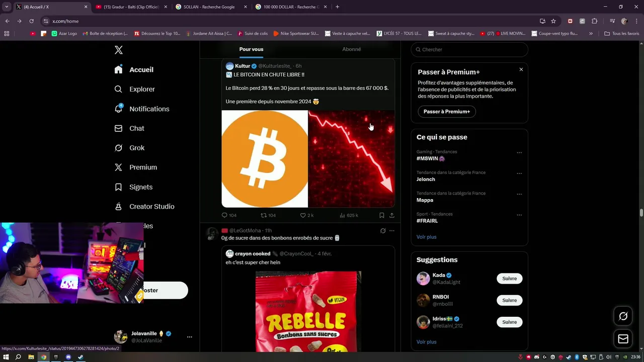The image size is (644, 362).
Task: Open more options for #M8WIN trend
Action: [519, 153]
